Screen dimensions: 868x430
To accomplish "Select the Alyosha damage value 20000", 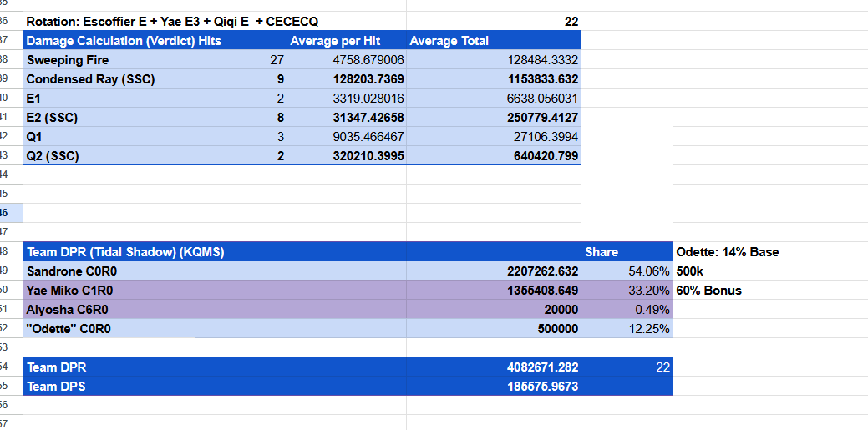I will [x=493, y=310].
